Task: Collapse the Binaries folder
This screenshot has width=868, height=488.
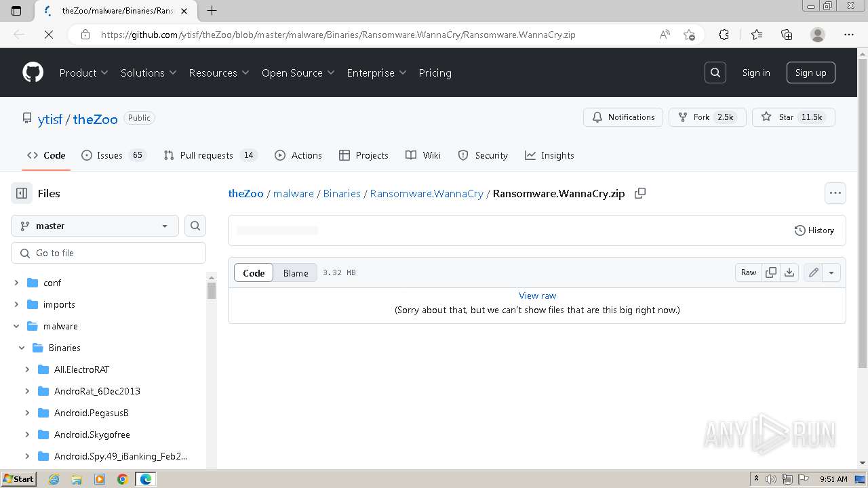Action: (x=22, y=348)
